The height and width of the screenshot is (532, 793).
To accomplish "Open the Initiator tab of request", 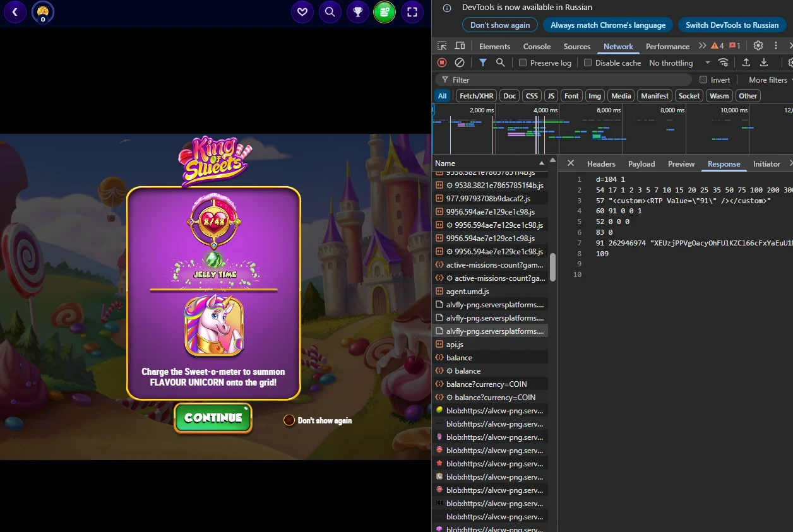I will [766, 163].
